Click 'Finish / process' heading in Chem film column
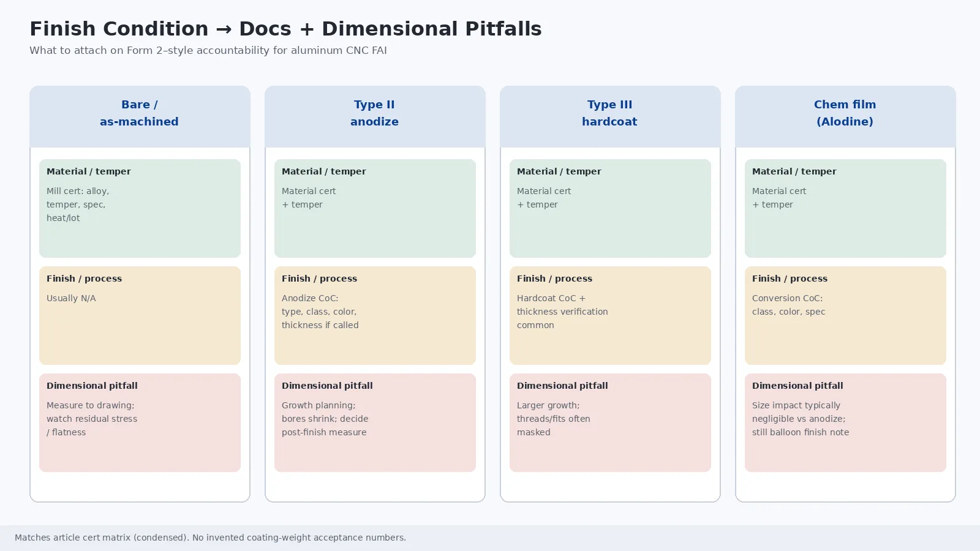Screen dimensions: 980x551 click(790, 279)
